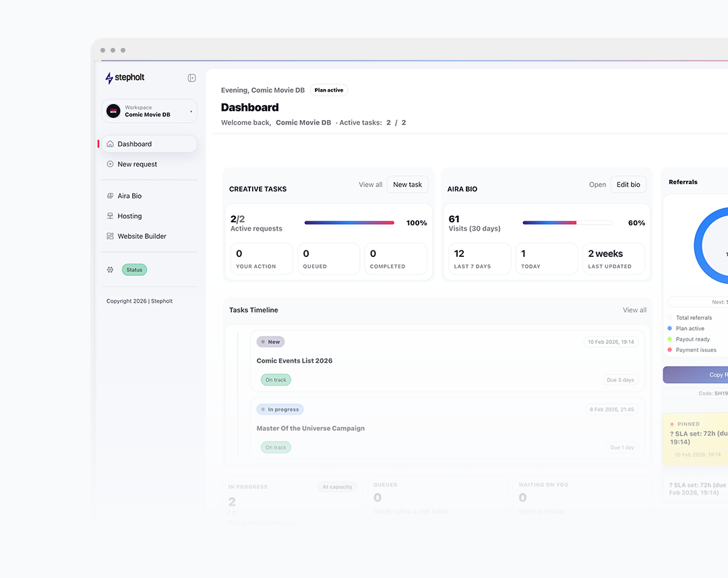The width and height of the screenshot is (728, 578).
Task: Click the Stepholt lightning bolt logo
Action: point(109,78)
